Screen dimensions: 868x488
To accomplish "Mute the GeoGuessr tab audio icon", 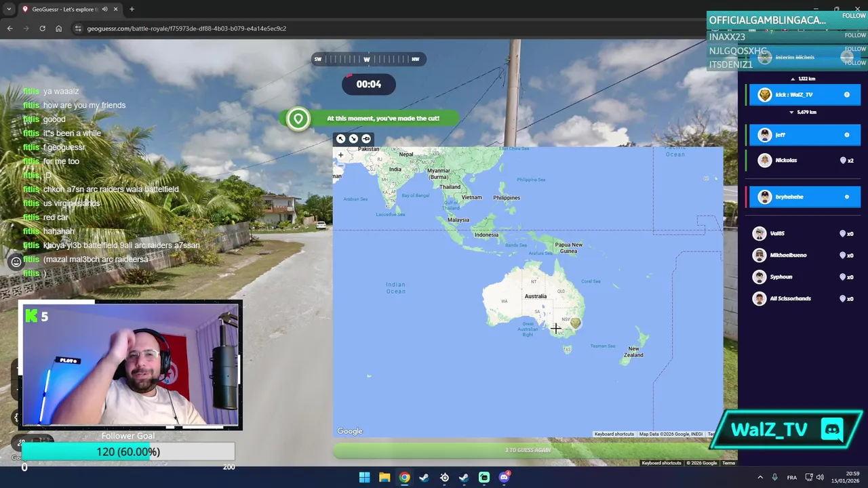I will (x=104, y=9).
